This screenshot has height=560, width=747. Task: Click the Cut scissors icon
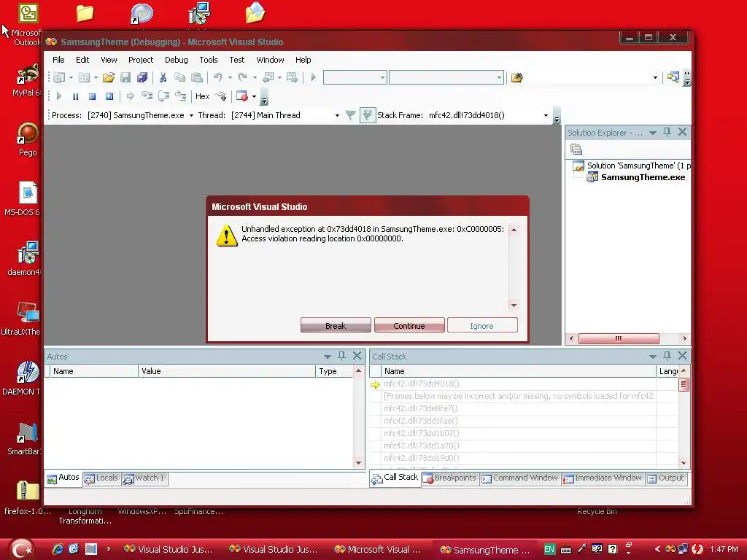(x=163, y=77)
